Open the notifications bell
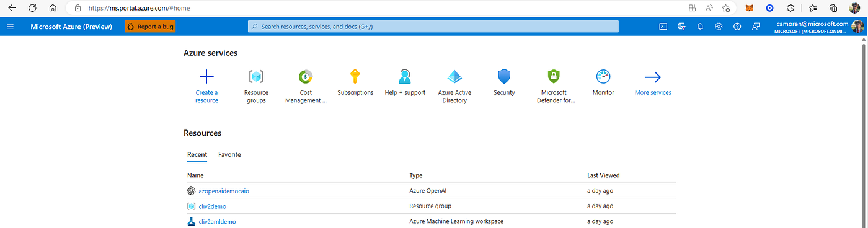The width and height of the screenshot is (868, 228). pyautogui.click(x=700, y=27)
